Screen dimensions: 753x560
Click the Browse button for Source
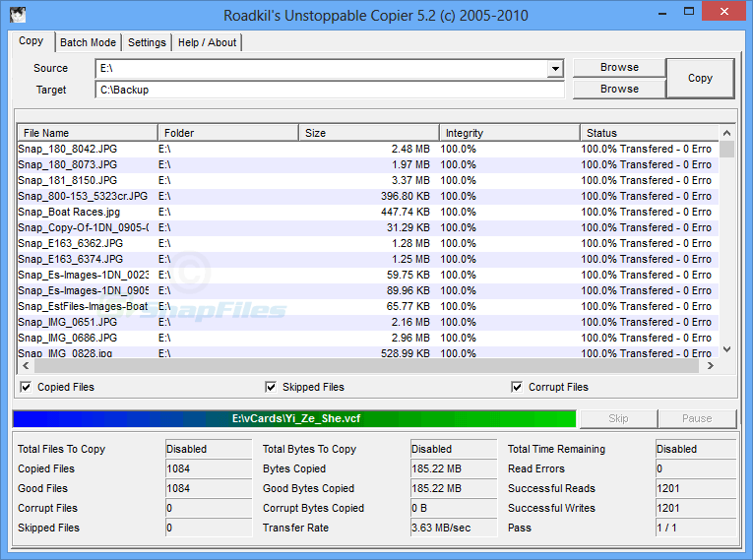click(x=619, y=67)
